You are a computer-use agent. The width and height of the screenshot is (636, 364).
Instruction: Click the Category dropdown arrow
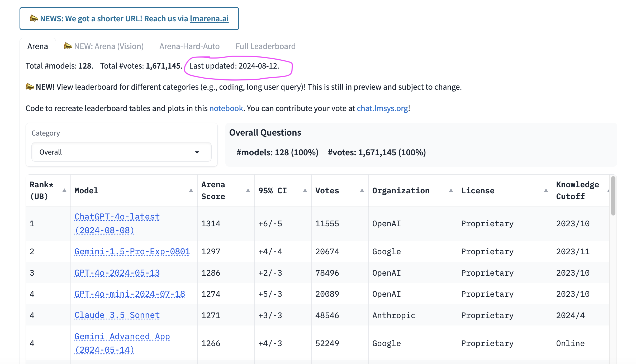197,152
